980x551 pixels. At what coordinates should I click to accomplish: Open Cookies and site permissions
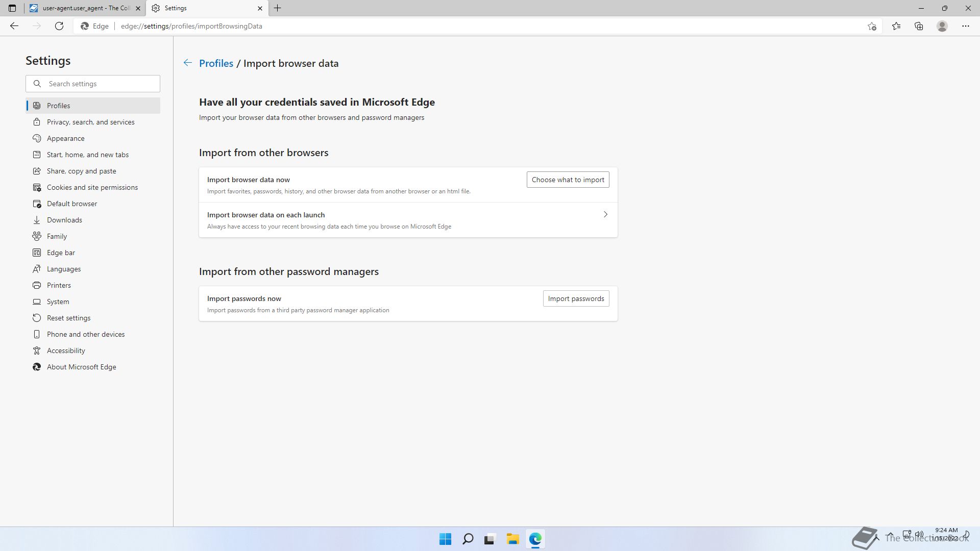93,187
